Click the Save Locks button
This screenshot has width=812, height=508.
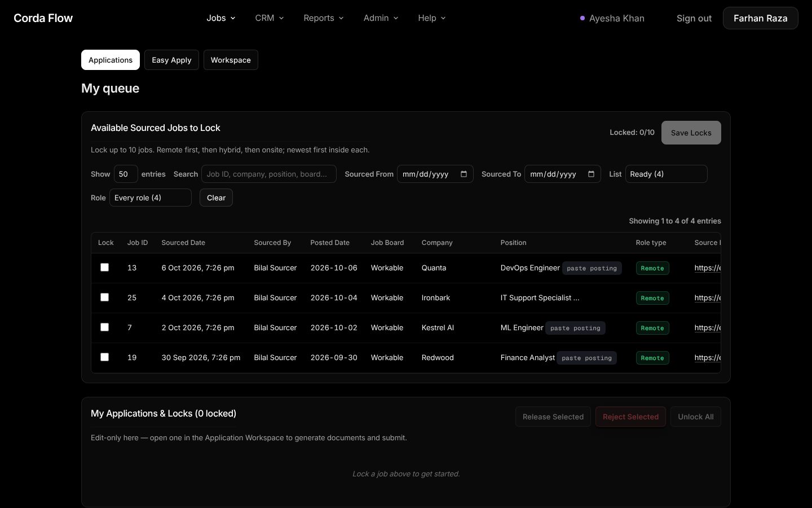(x=691, y=133)
